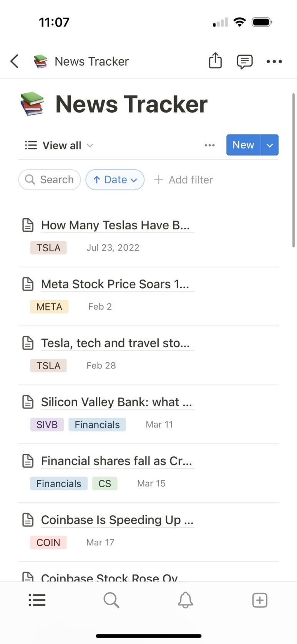Open Silicon Valley Bank article entry

click(x=116, y=402)
